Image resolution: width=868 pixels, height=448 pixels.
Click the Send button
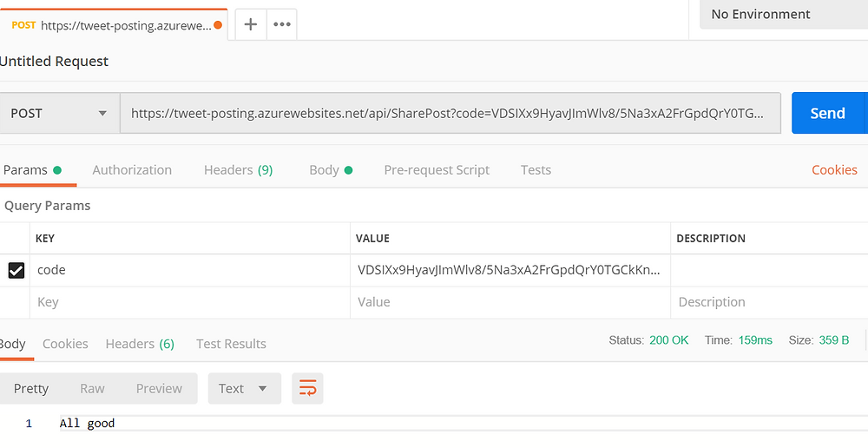[x=827, y=113]
